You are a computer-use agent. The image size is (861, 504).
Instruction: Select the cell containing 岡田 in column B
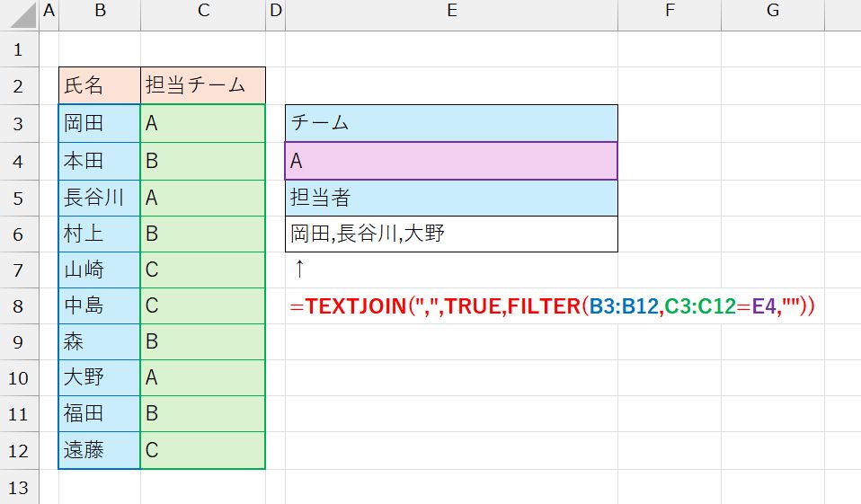(100, 123)
